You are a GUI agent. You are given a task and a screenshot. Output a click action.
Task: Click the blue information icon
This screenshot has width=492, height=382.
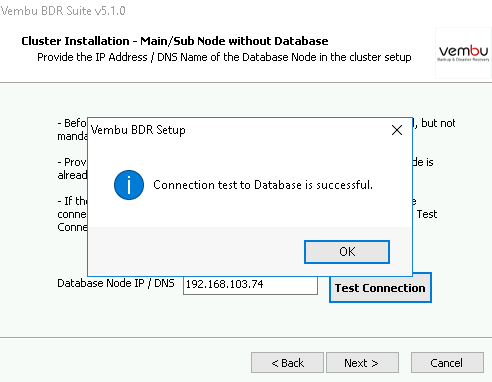coord(129,185)
